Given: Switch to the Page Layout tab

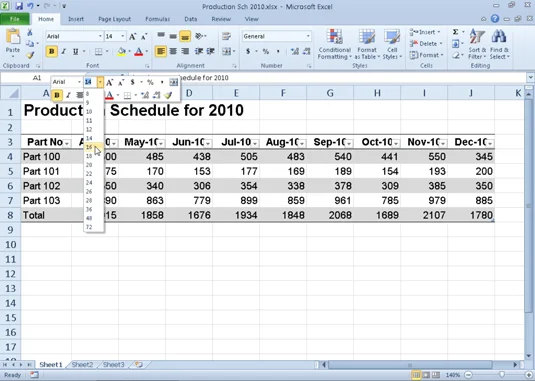Looking at the screenshot, I should click(x=114, y=19).
